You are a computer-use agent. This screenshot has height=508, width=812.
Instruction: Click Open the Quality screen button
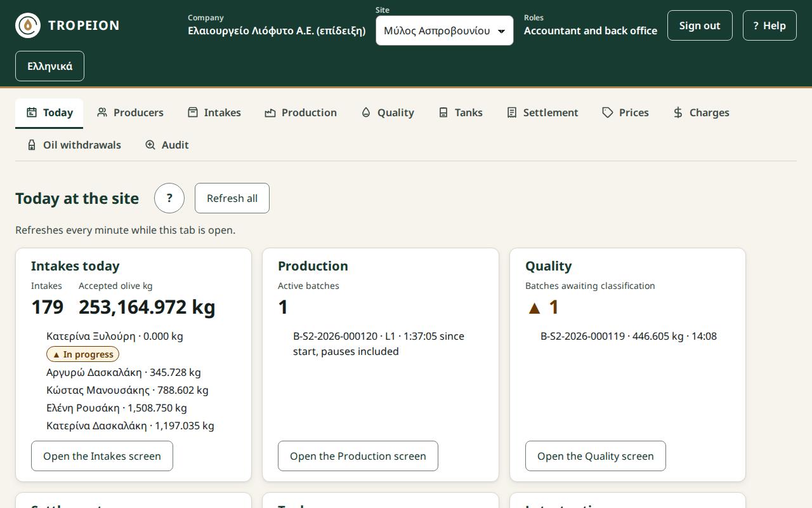click(596, 456)
